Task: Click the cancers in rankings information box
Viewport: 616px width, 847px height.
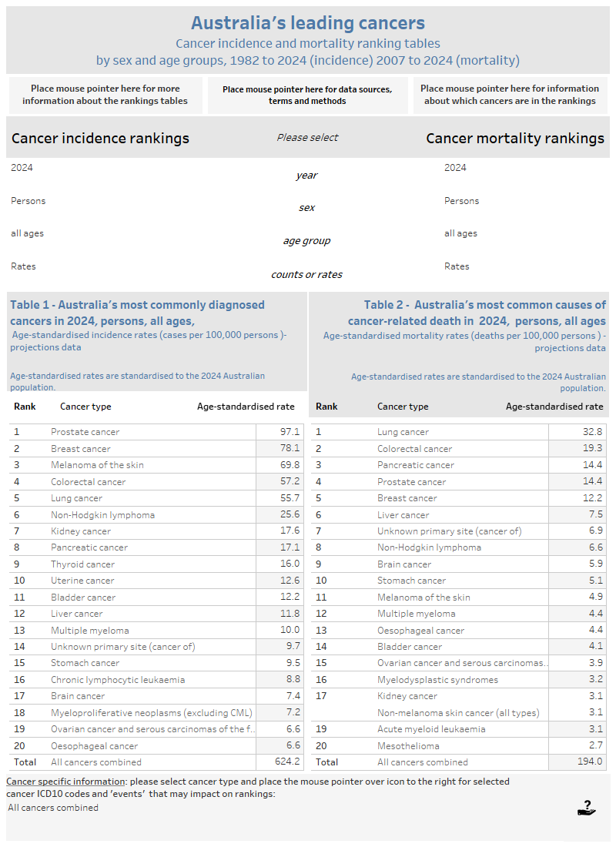Action: point(511,95)
